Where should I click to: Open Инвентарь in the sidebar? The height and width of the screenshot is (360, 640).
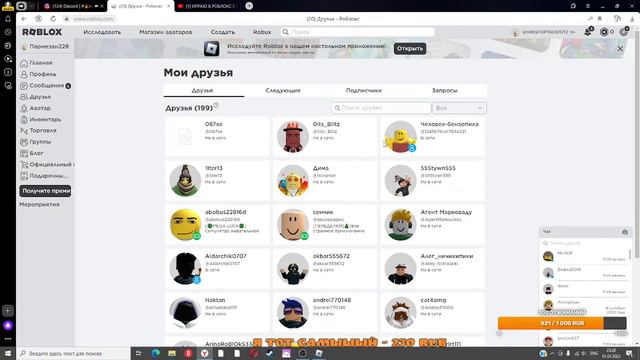click(41, 120)
